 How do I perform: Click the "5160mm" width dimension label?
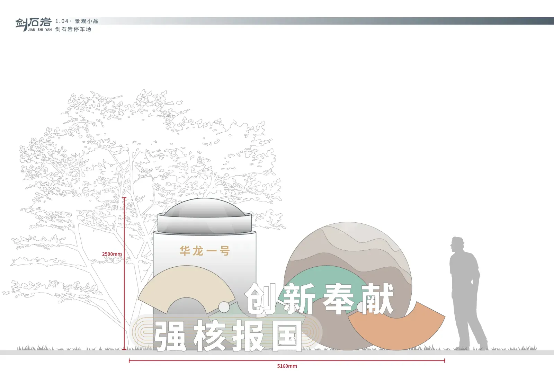click(x=287, y=366)
